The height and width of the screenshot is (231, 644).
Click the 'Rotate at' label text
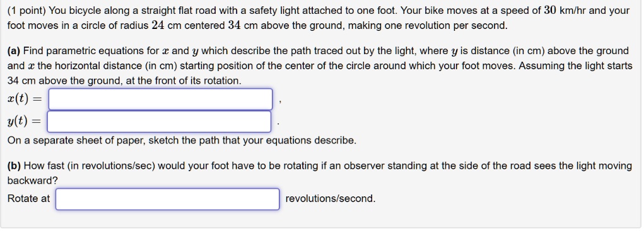(x=28, y=199)
